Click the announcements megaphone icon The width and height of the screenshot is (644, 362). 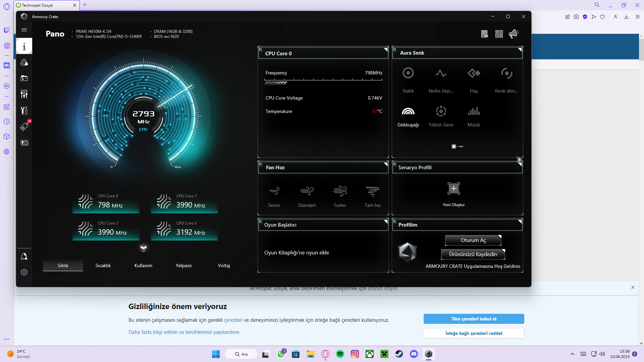(x=514, y=34)
